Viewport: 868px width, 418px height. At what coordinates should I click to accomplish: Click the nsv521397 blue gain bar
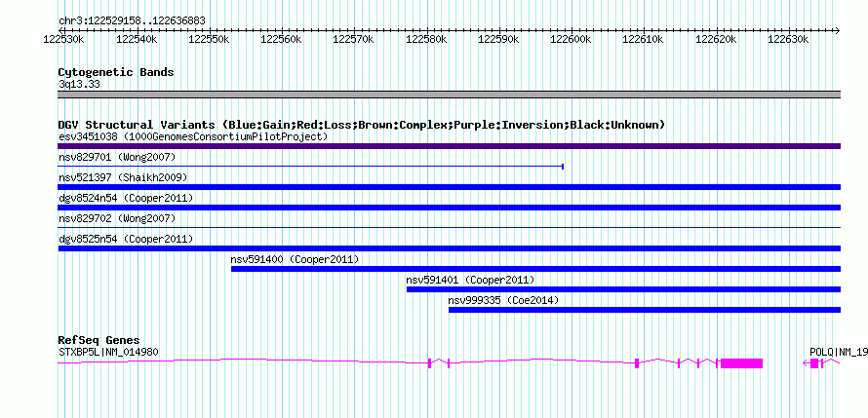(x=449, y=187)
